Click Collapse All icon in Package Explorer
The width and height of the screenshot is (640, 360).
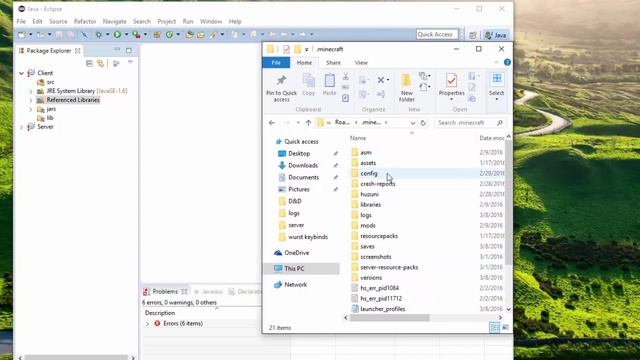89,63
